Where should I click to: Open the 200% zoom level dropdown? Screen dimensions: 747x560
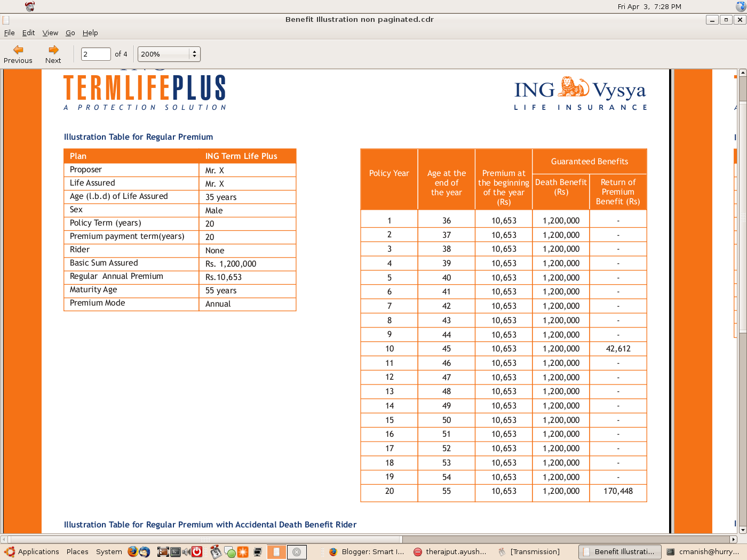pyautogui.click(x=169, y=54)
